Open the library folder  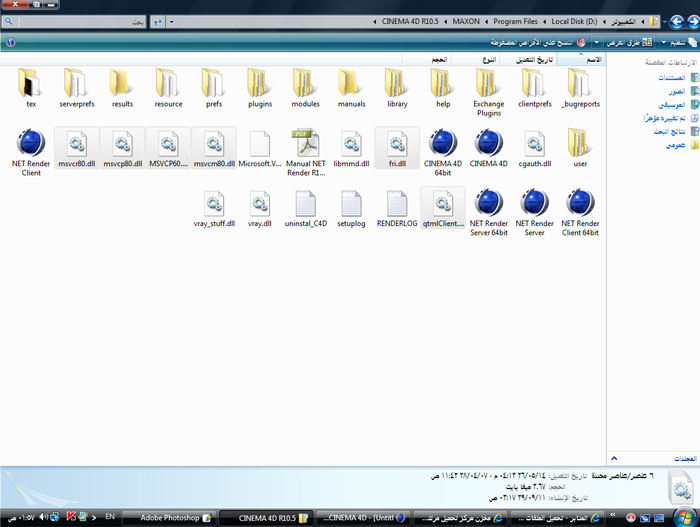pos(397,88)
